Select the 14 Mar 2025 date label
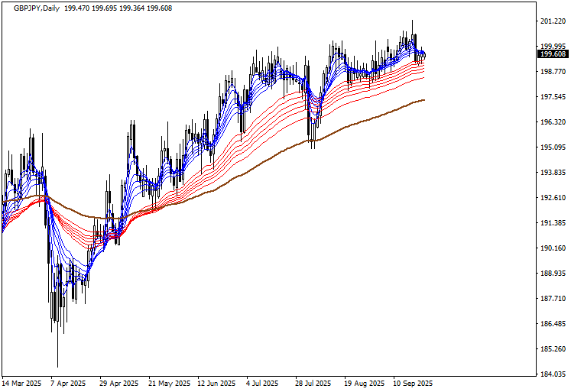Image resolution: width=571 pixels, height=392 pixels. pyautogui.click(x=22, y=383)
